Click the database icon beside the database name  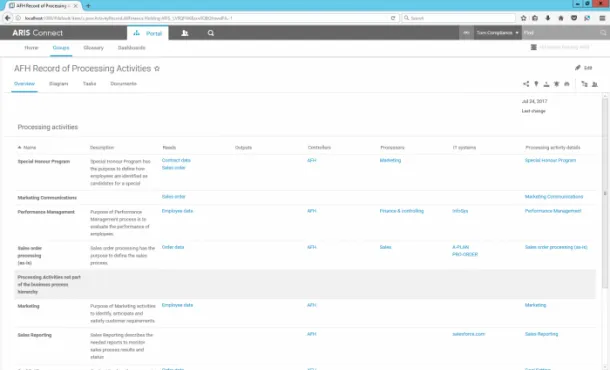click(x=534, y=47)
